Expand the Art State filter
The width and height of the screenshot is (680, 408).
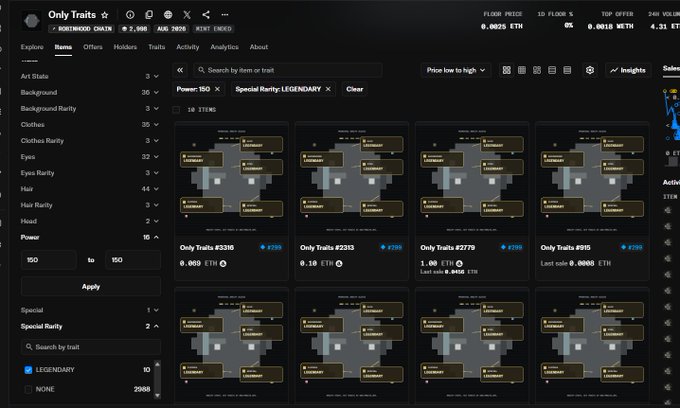click(x=89, y=76)
